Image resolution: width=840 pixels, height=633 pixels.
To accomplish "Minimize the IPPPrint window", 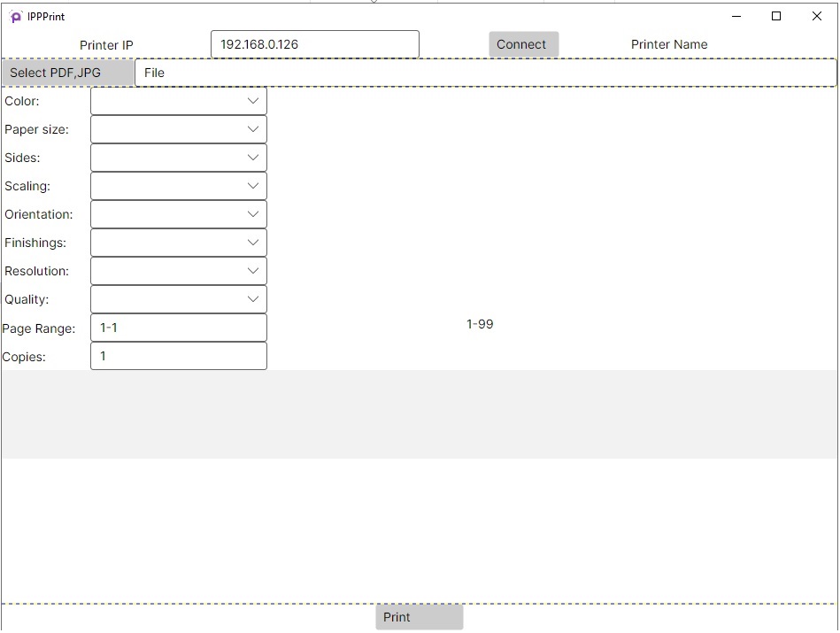I will (736, 16).
